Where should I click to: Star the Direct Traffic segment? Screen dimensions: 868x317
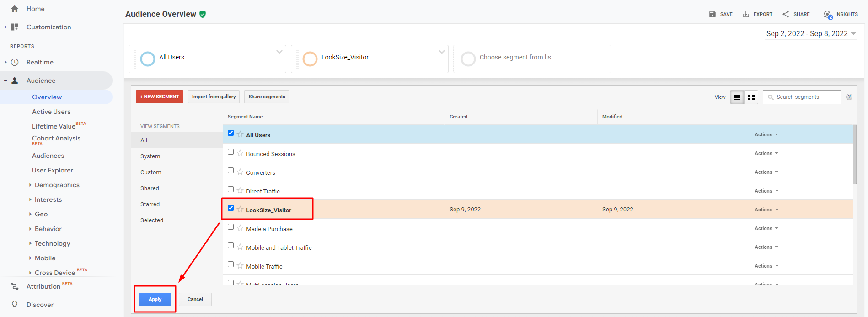coord(240,191)
